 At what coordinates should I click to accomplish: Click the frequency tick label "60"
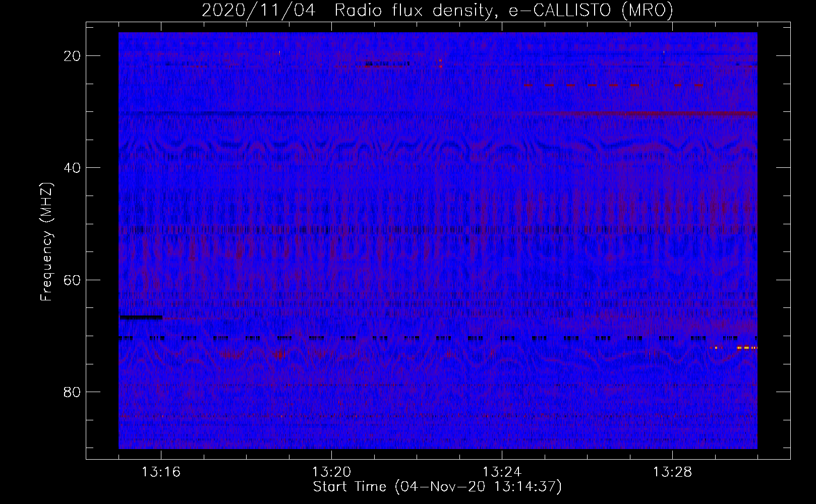(73, 280)
